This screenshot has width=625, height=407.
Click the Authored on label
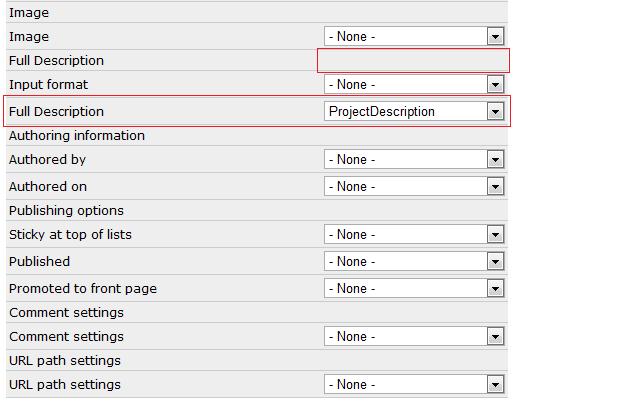(x=48, y=187)
